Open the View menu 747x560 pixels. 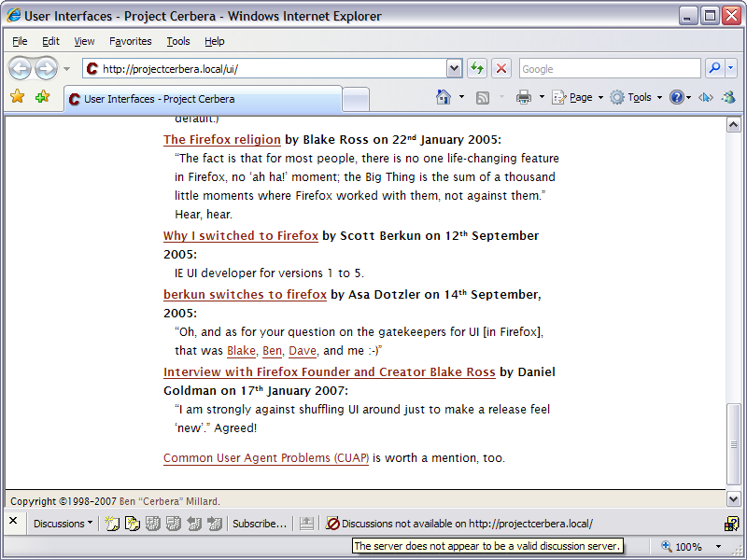tap(84, 41)
